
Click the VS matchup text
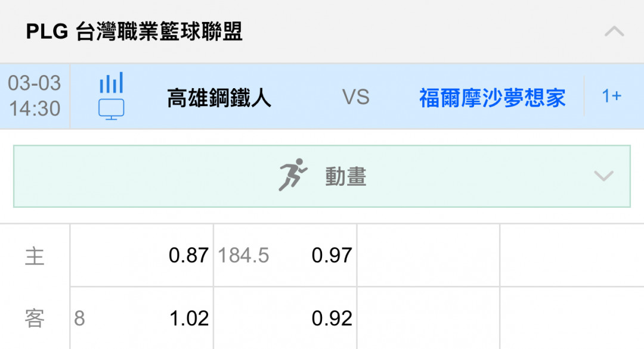click(x=355, y=98)
